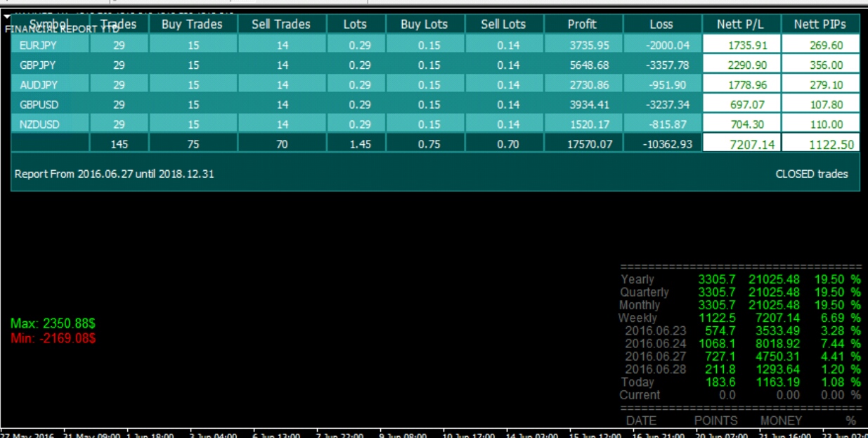Select the GBPJPY symbol row label
The height and width of the screenshot is (438, 868).
(39, 65)
